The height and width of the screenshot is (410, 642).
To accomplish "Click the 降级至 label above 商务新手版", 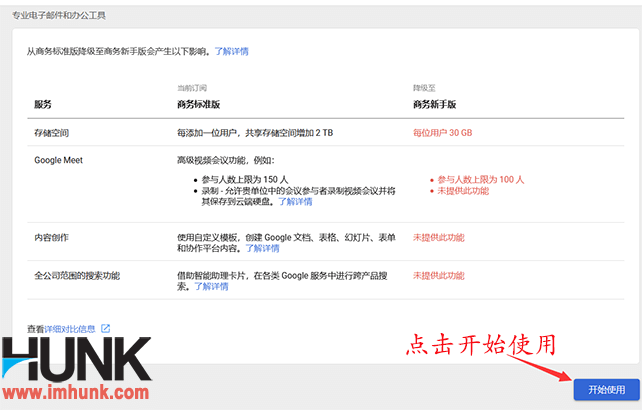I will click(x=424, y=88).
